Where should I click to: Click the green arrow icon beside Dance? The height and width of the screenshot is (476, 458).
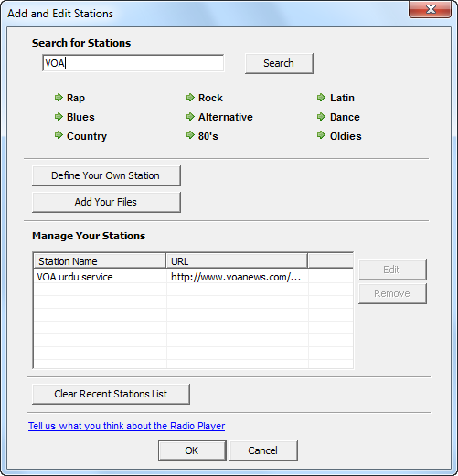(321, 117)
